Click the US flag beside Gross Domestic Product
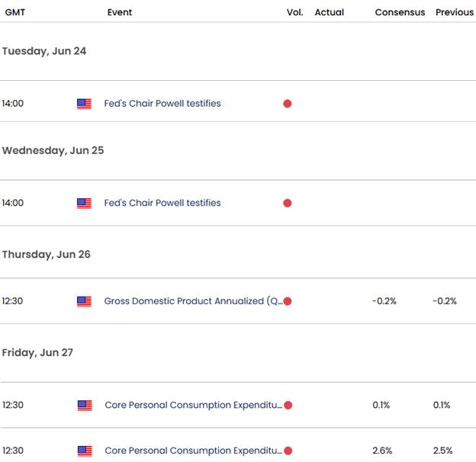Screen dimensions: 476x462 tap(84, 301)
